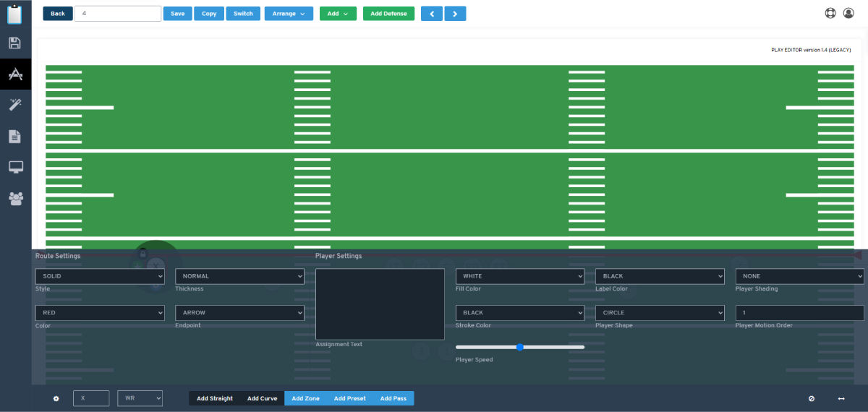Viewport: 868px width, 412px height.
Task: Open the Thickness dropdown showing NORMAL
Action: click(239, 276)
